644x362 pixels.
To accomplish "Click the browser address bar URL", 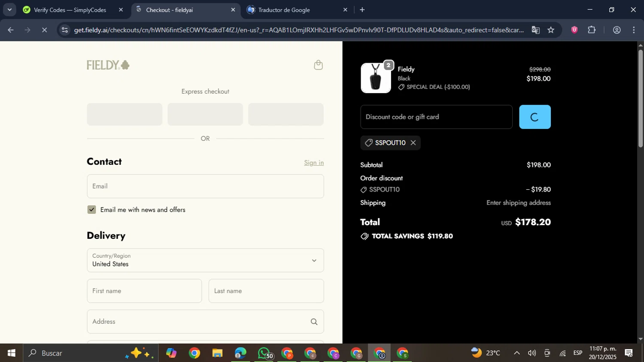I will pos(298,30).
